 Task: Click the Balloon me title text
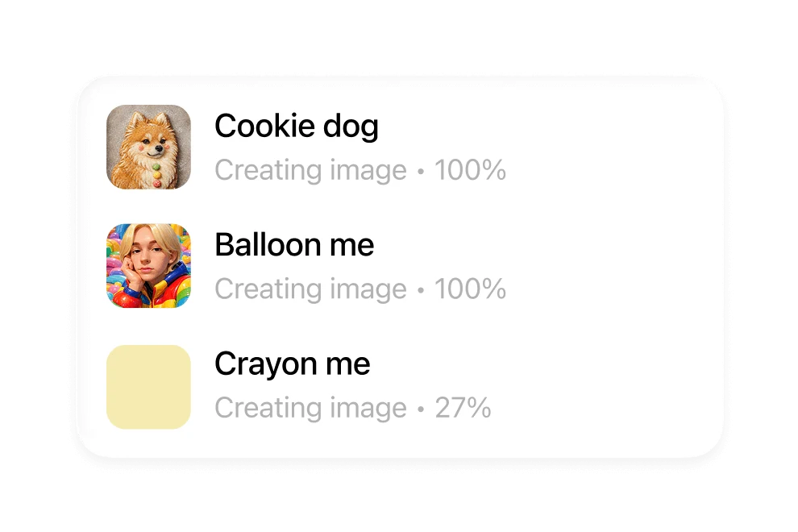(x=293, y=244)
